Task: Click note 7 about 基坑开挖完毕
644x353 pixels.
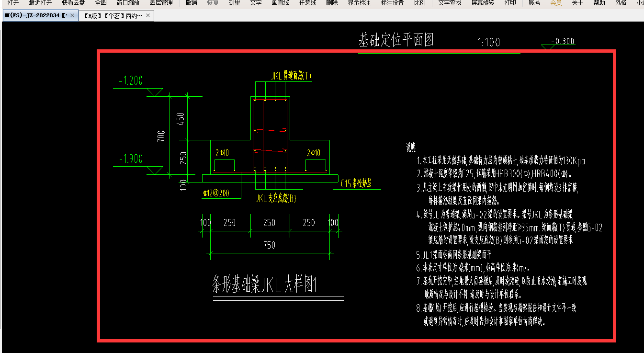Action: (501, 286)
